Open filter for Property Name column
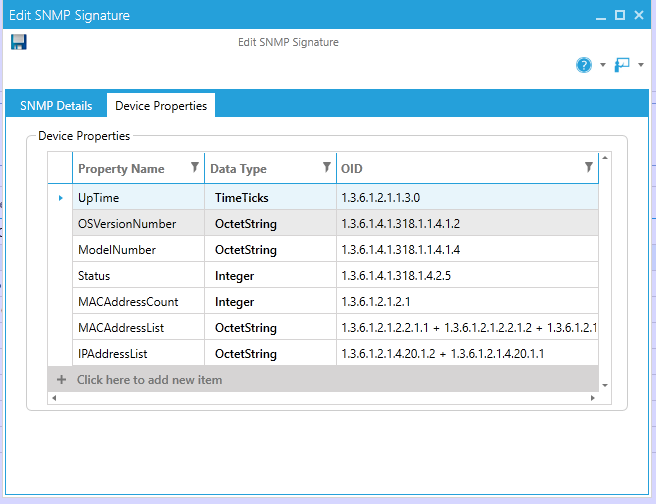The image size is (656, 504). [195, 167]
